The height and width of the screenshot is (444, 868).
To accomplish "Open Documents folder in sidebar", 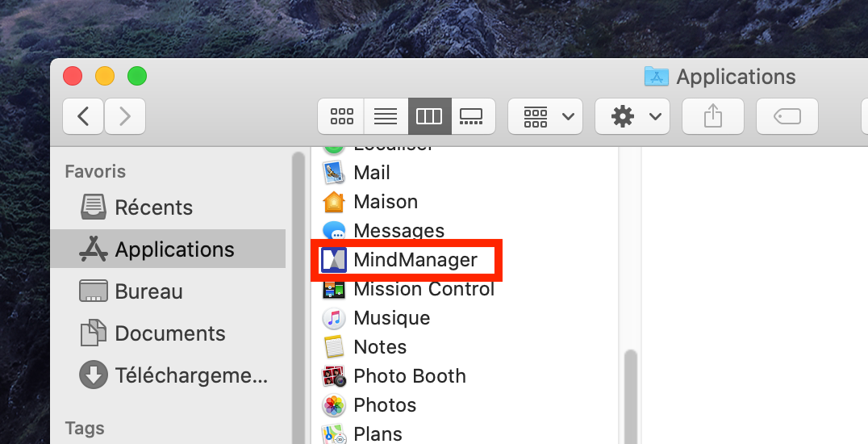I will [x=169, y=333].
